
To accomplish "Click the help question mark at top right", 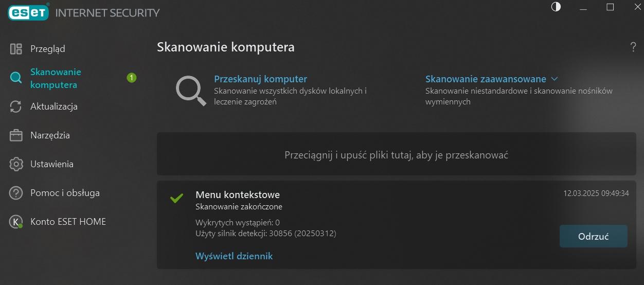I will (633, 47).
